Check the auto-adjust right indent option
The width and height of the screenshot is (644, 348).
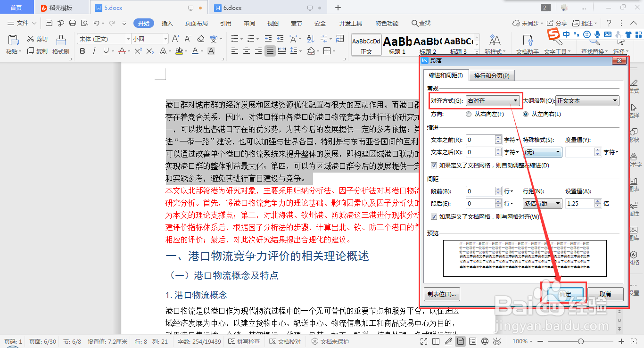pyautogui.click(x=435, y=165)
